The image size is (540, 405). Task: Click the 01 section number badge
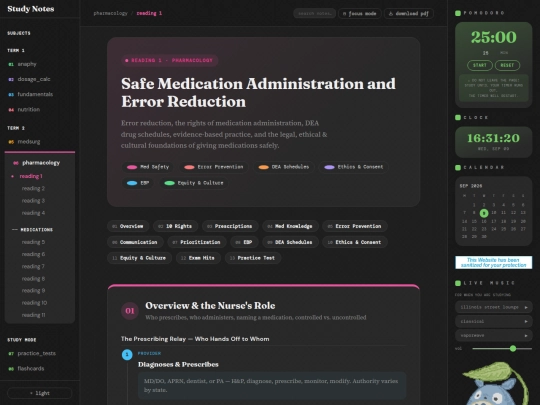130,311
